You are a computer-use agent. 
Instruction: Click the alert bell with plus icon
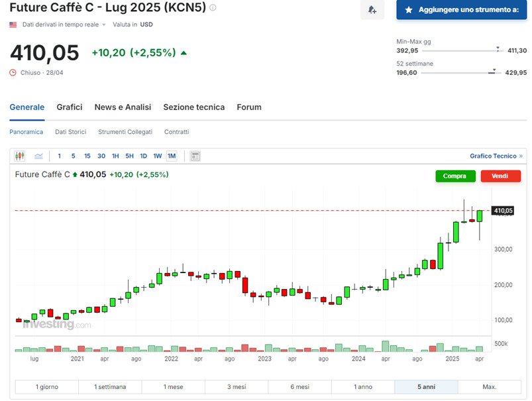pos(372,9)
